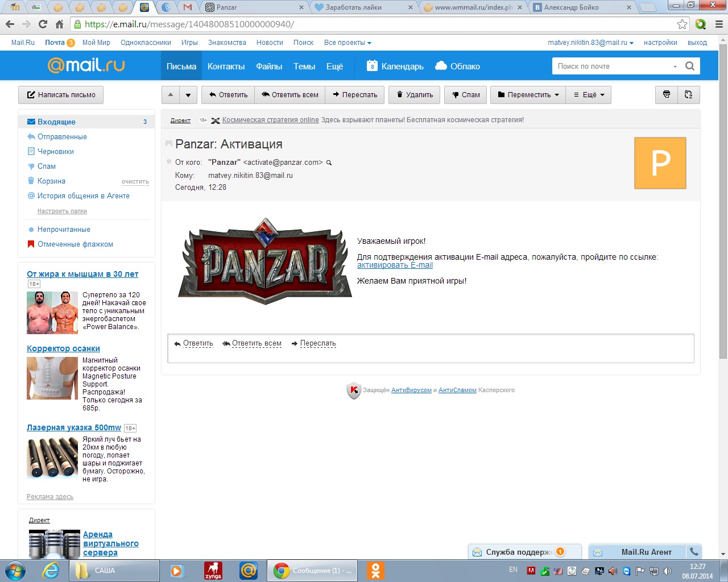The height and width of the screenshot is (582, 728).
Task: Click Удалить button
Action: [415, 95]
